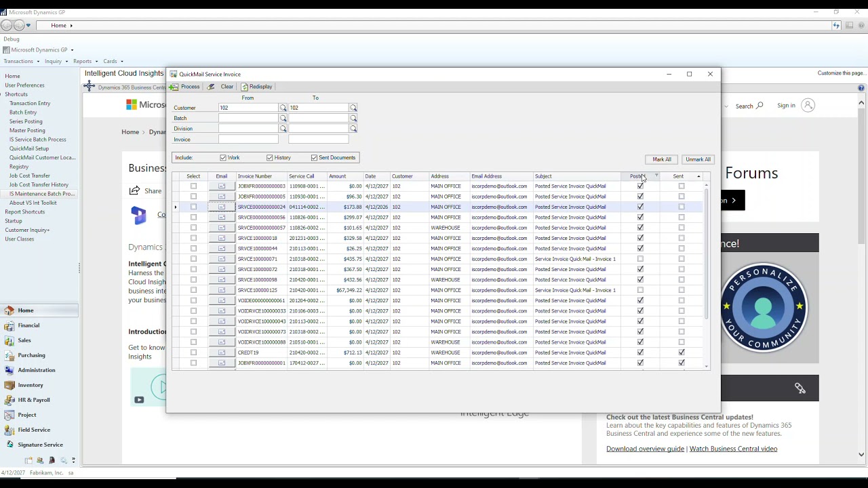Open the Administration navigation pane button
This screenshot has width=868, height=488.
[x=39, y=370]
